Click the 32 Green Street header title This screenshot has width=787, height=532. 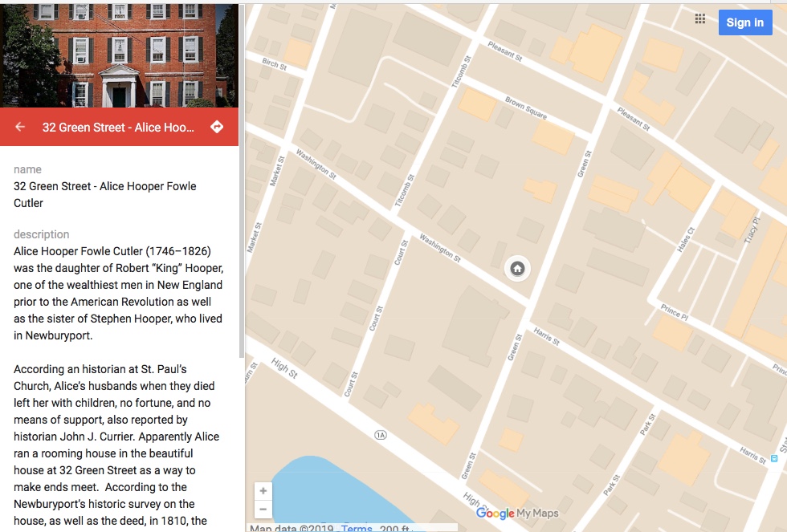pos(119,127)
